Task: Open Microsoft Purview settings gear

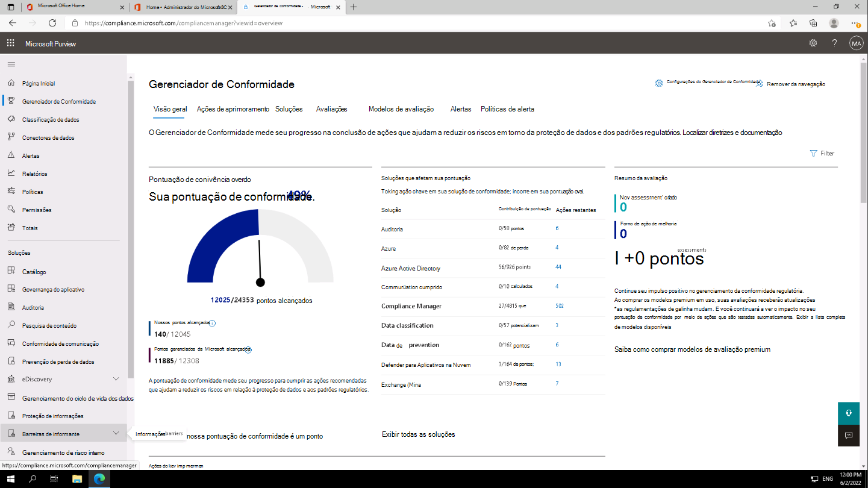Action: (x=813, y=43)
